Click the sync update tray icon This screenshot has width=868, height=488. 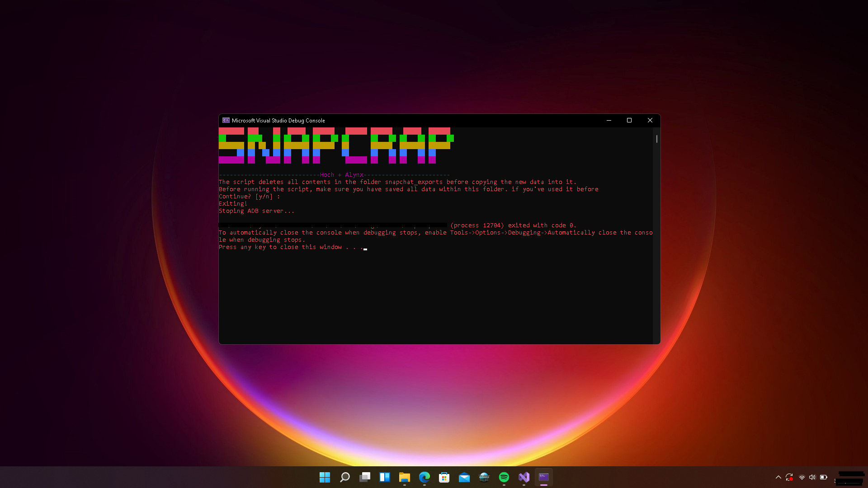pyautogui.click(x=789, y=477)
